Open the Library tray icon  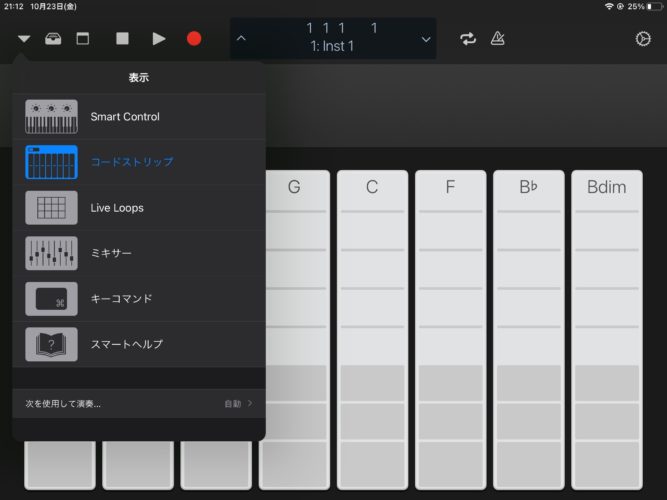click(x=53, y=39)
